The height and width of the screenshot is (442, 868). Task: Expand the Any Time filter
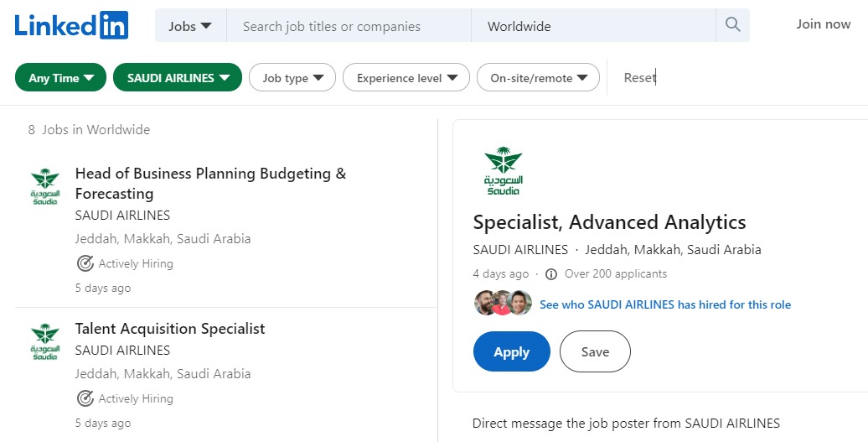point(60,78)
